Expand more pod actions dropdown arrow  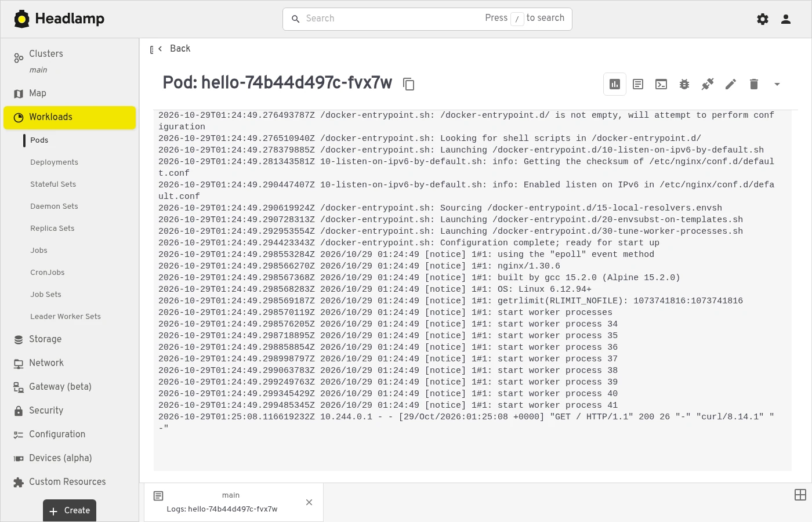pos(777,84)
